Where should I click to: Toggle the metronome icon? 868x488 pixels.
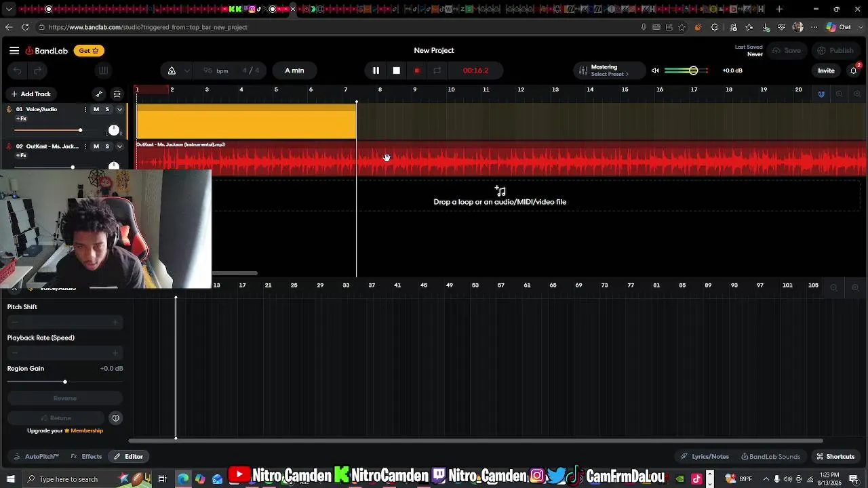172,70
